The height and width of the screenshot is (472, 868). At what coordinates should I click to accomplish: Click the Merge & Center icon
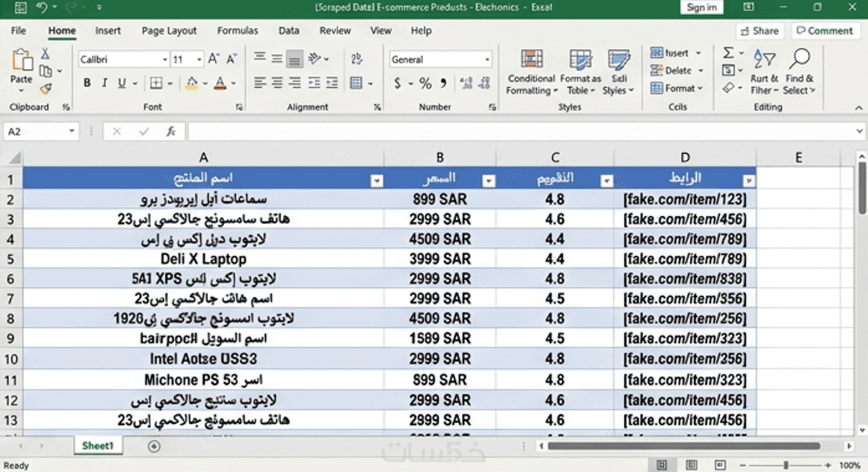pos(357,83)
